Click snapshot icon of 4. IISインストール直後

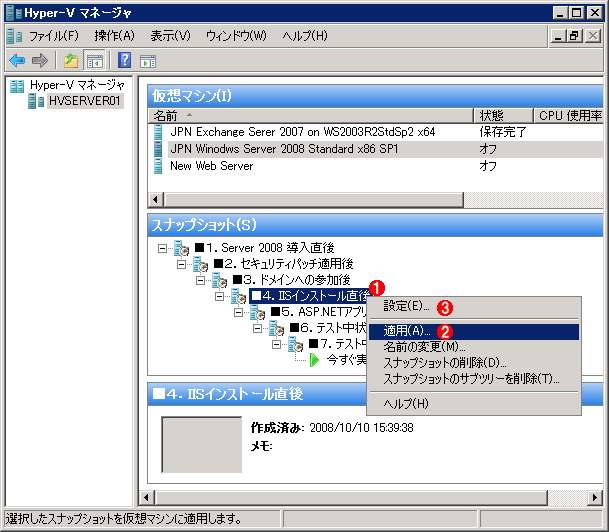(x=238, y=297)
